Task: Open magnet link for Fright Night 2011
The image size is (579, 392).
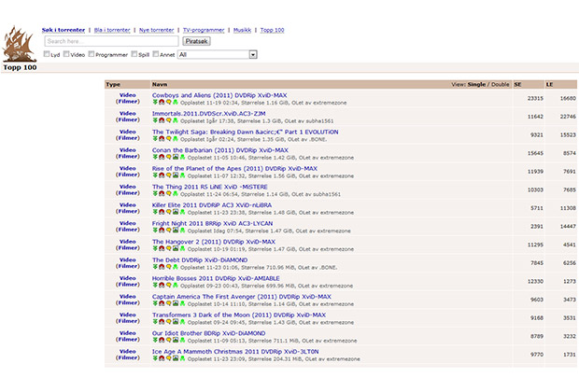Action: coord(162,231)
